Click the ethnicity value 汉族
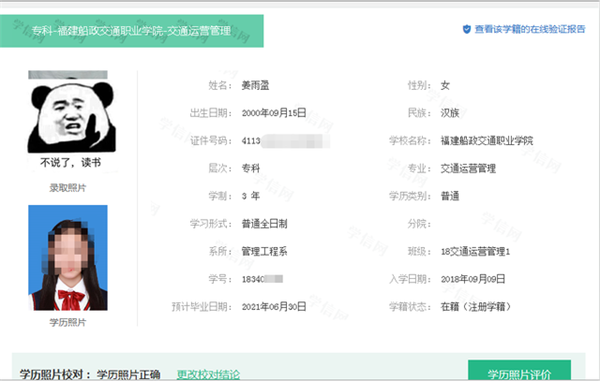Viewport: 600px width, 381px height. (x=450, y=113)
